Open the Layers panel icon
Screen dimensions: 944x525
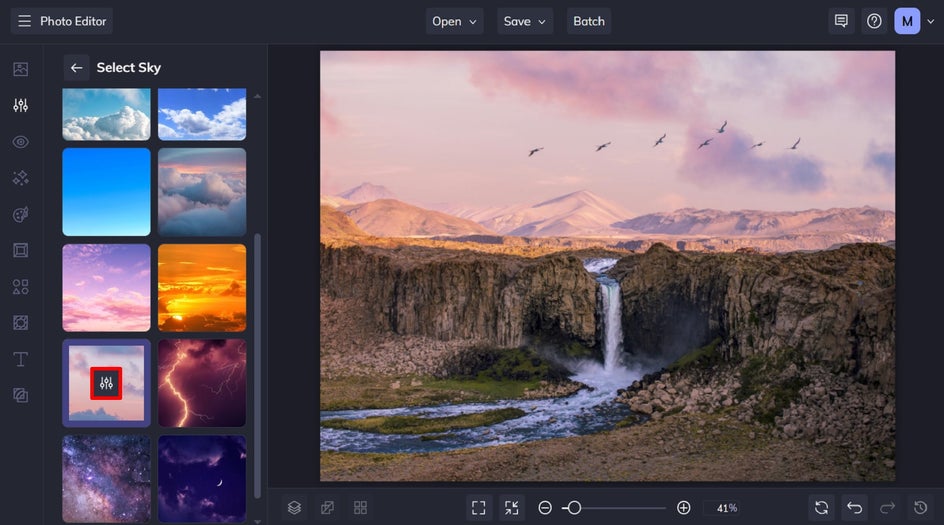point(294,508)
